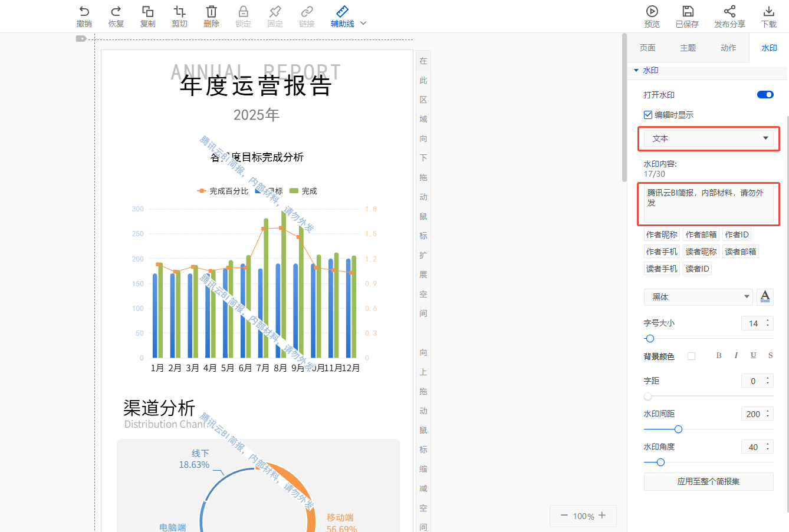
Task: Insert the 读者昵称 tag
Action: click(x=701, y=252)
